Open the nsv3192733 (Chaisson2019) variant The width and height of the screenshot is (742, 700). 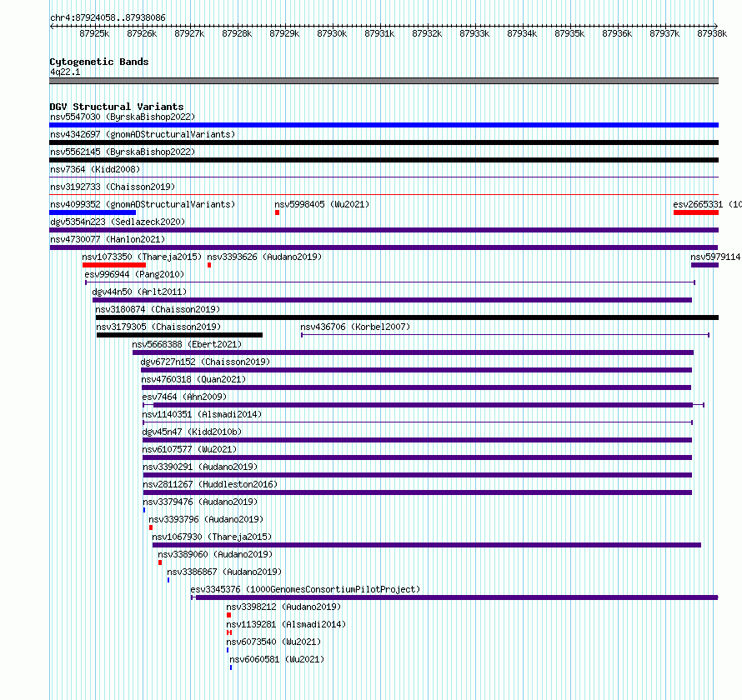113,187
